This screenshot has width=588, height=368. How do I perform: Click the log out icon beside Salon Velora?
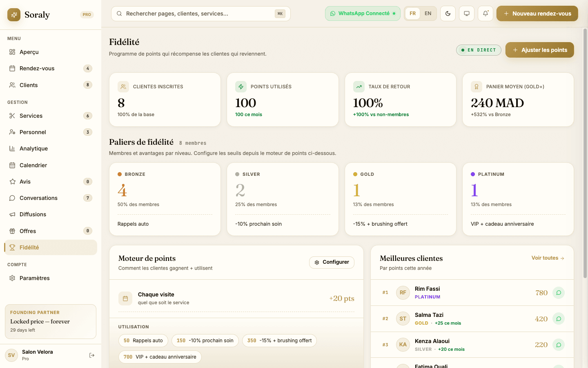pos(92,355)
